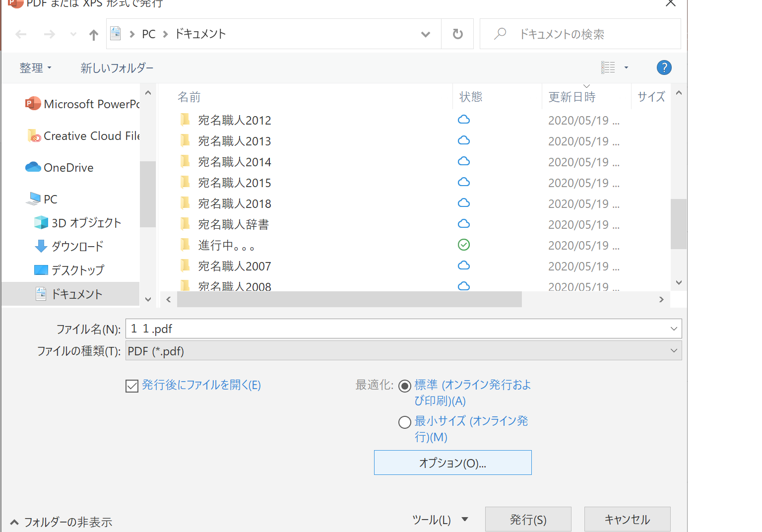This screenshot has height=532, width=762.
Task: Select the Microsoft PowerPoint icon in the navigation pane
Action: click(x=33, y=104)
